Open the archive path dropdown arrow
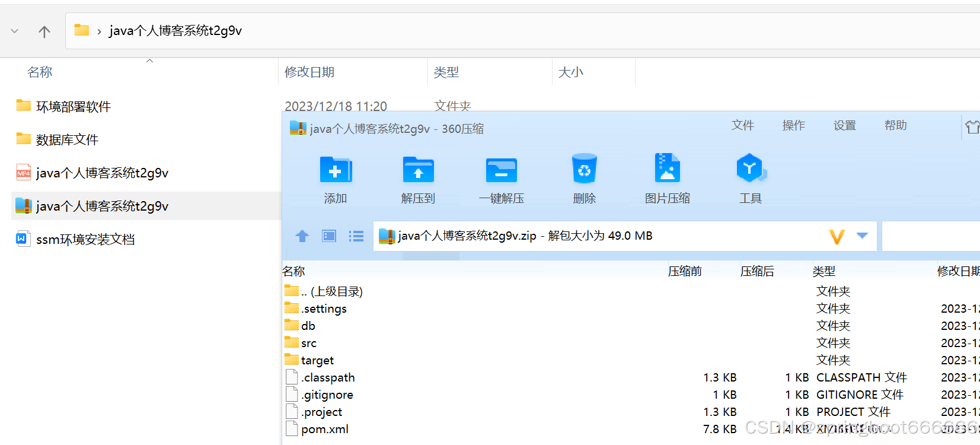The height and width of the screenshot is (445, 980). [x=863, y=236]
